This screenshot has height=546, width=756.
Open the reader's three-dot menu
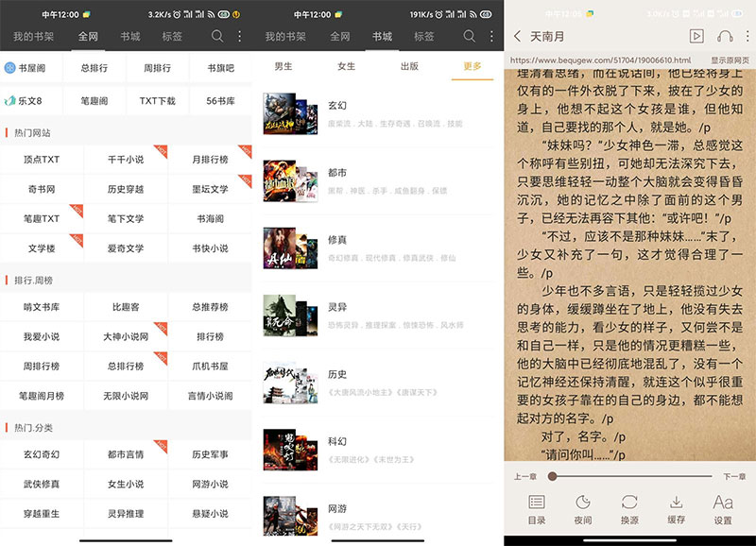point(747,36)
